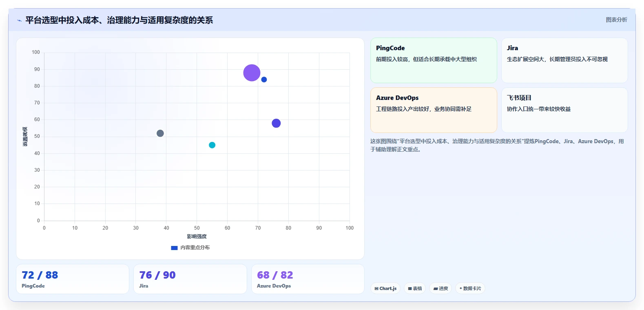Click the panel title about 平台选型
This screenshot has width=644, height=310.
point(119,20)
